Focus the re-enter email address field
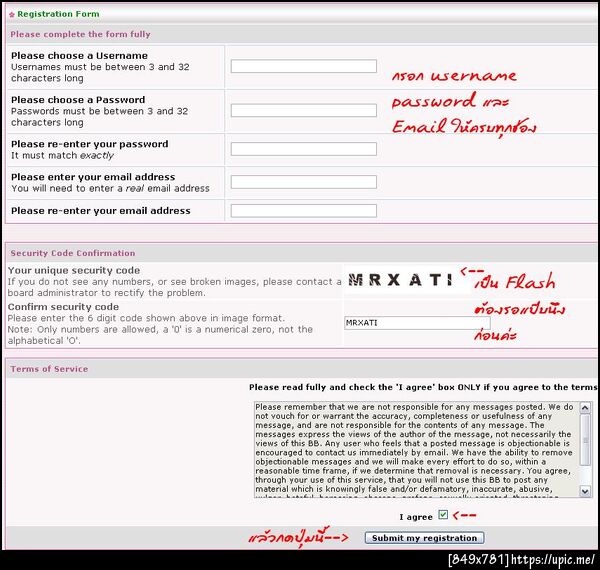The image size is (600, 570). (x=303, y=211)
